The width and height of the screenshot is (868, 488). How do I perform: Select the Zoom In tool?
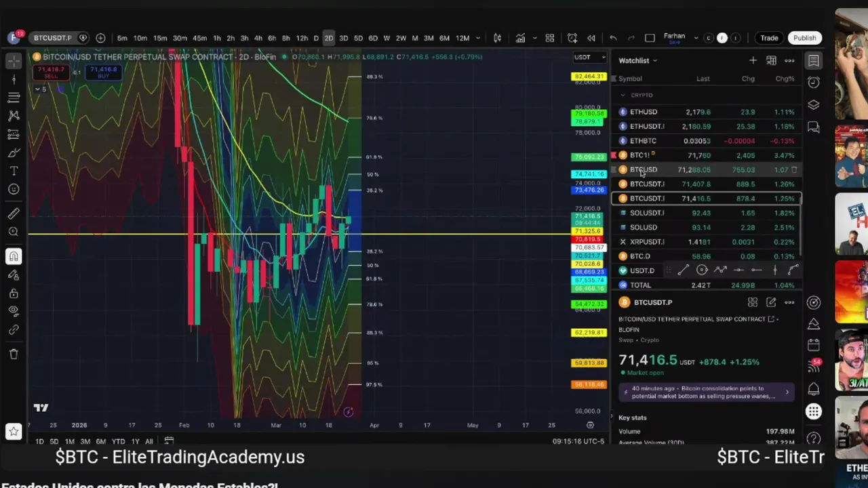point(14,232)
